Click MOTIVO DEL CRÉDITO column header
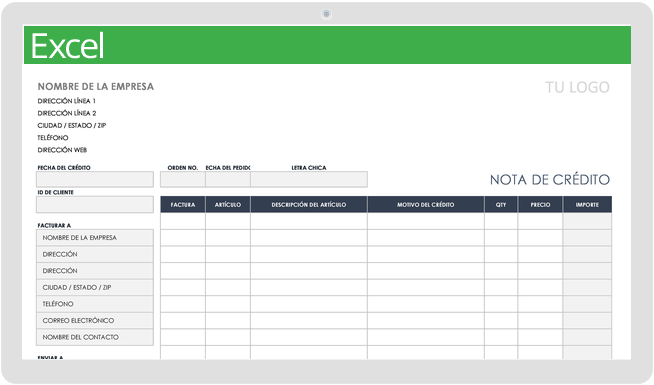This screenshot has width=654, height=385. tap(426, 204)
